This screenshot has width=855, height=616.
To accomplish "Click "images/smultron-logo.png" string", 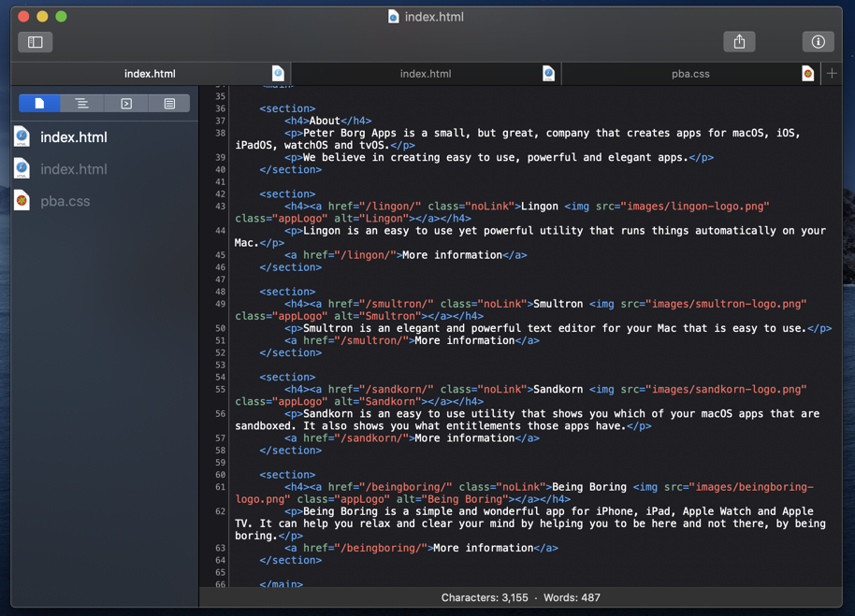I will coord(726,304).
